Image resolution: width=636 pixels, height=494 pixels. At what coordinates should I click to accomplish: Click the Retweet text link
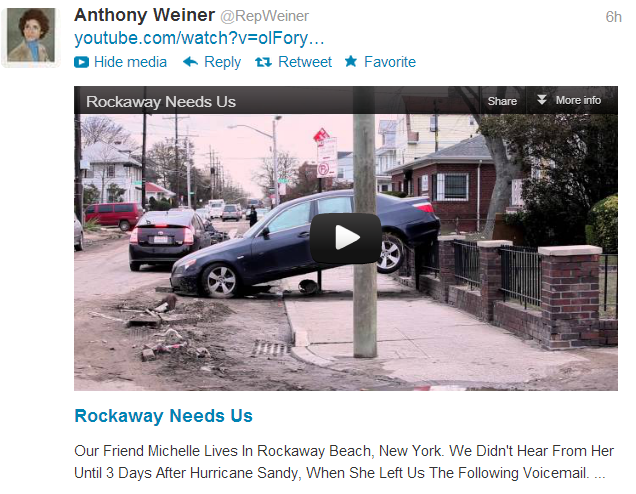[305, 62]
